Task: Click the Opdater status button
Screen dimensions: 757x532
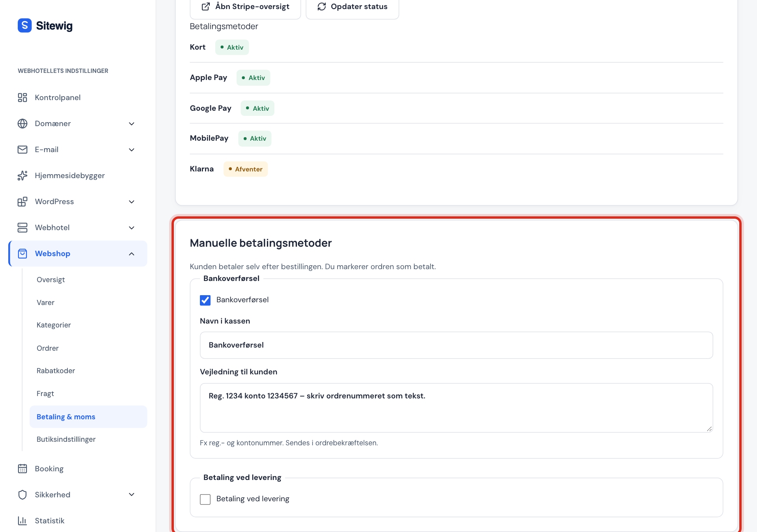Action: click(x=352, y=7)
